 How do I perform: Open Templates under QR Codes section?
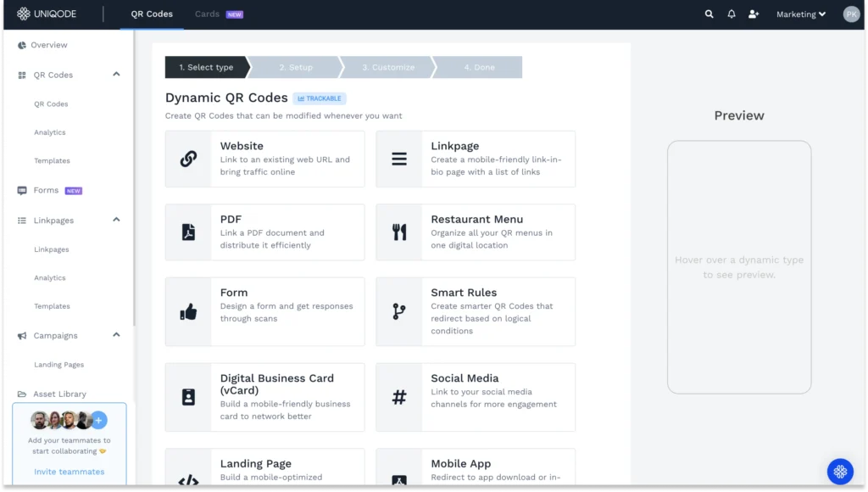click(52, 160)
